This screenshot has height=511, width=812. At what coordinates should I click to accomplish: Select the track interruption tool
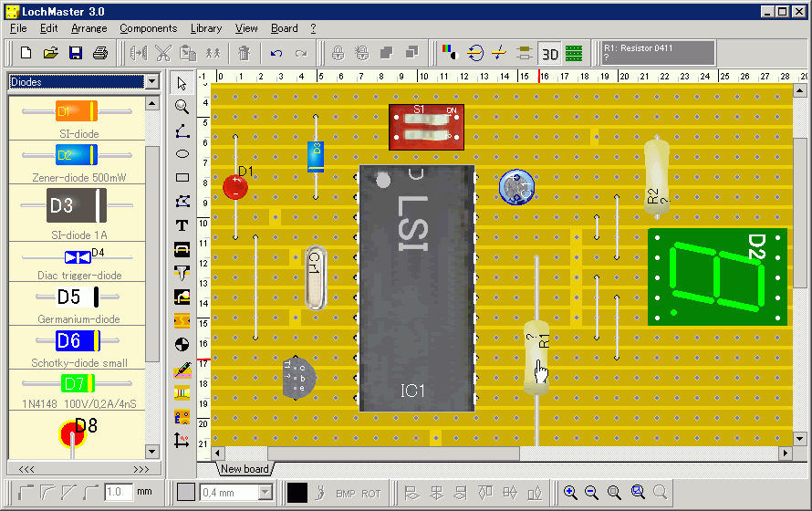tap(182, 320)
